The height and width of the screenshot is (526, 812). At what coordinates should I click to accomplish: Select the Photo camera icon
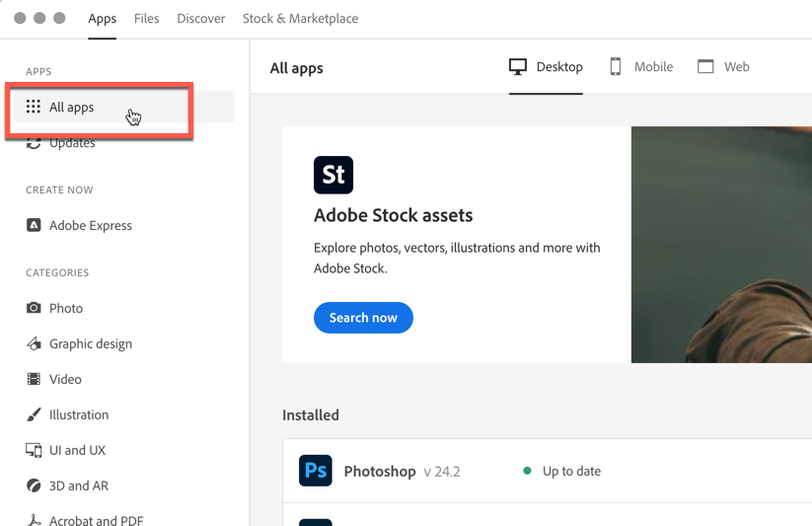[34, 308]
